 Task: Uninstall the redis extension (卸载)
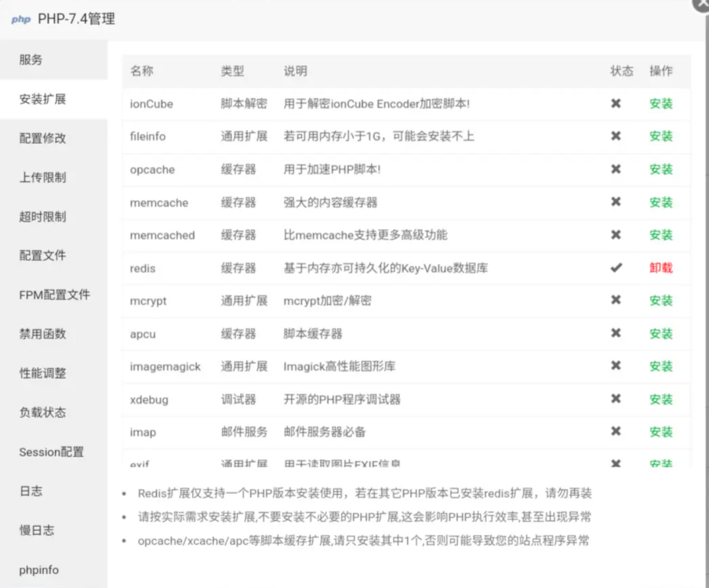(661, 268)
